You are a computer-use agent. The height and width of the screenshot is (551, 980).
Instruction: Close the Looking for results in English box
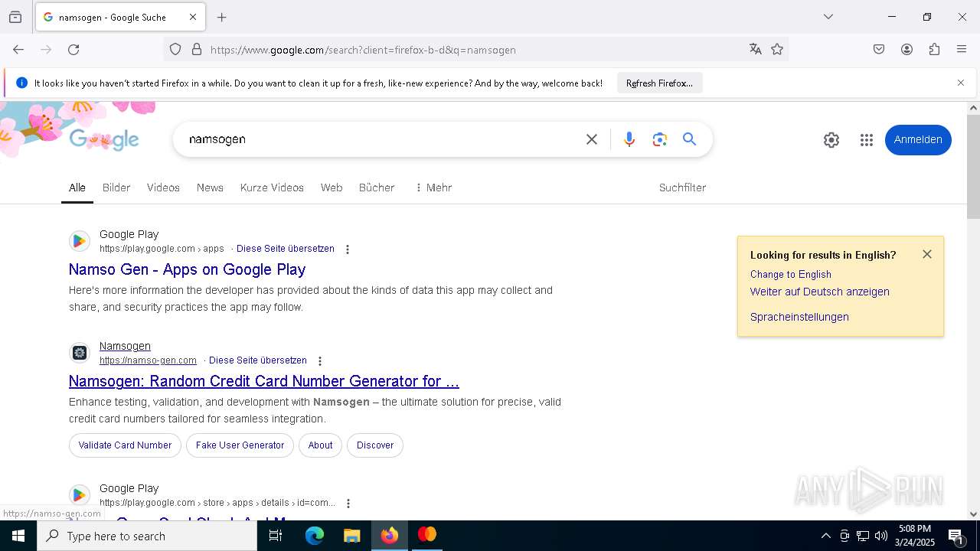(927, 254)
